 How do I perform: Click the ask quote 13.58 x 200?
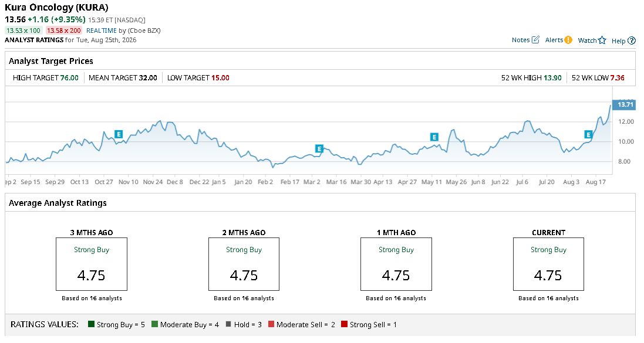tap(63, 30)
